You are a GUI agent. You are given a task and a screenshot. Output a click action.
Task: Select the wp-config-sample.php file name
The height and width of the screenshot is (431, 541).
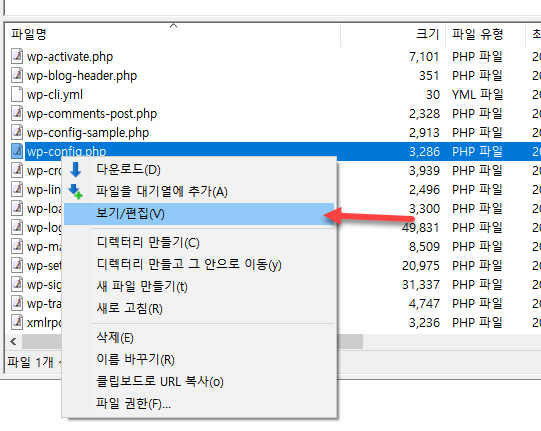pos(88,133)
